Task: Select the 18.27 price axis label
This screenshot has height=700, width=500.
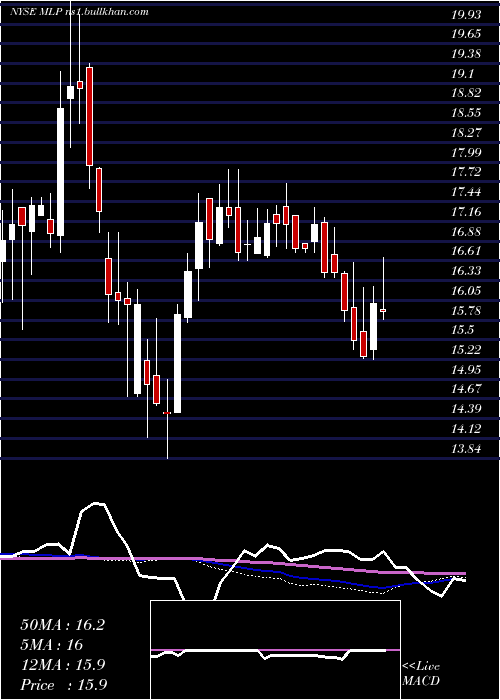Action: point(466,133)
